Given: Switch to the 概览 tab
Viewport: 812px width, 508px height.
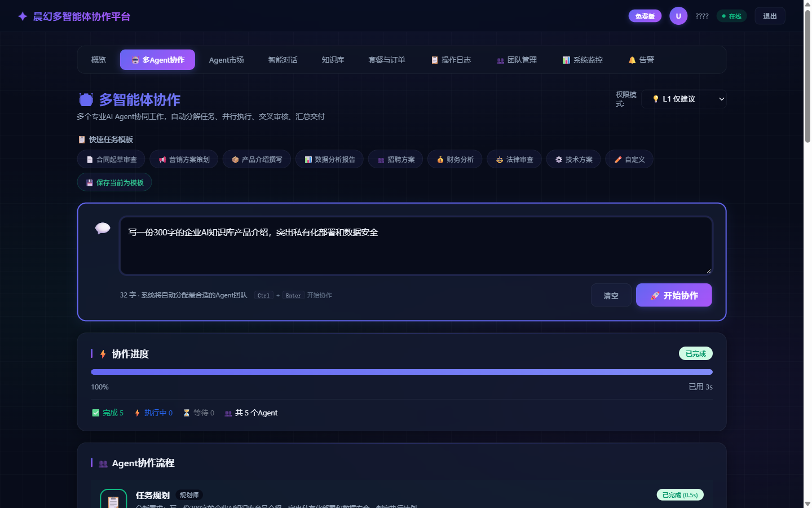Looking at the screenshot, I should point(99,60).
